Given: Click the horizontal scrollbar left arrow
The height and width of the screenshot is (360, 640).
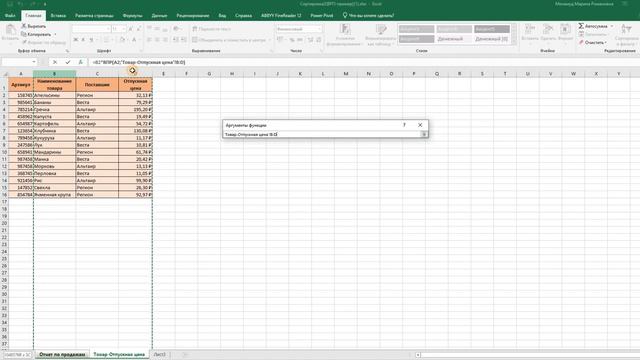Looking at the screenshot, I should point(418,355).
